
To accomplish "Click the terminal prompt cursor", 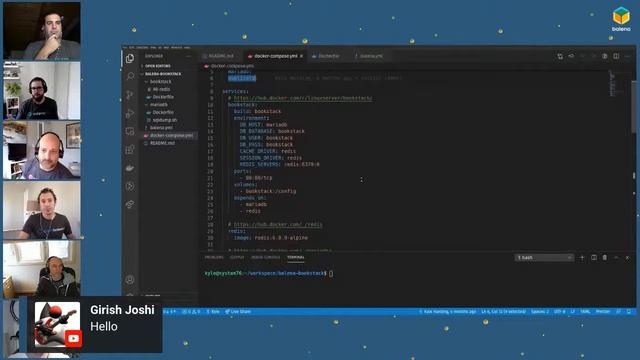I will 331,273.
